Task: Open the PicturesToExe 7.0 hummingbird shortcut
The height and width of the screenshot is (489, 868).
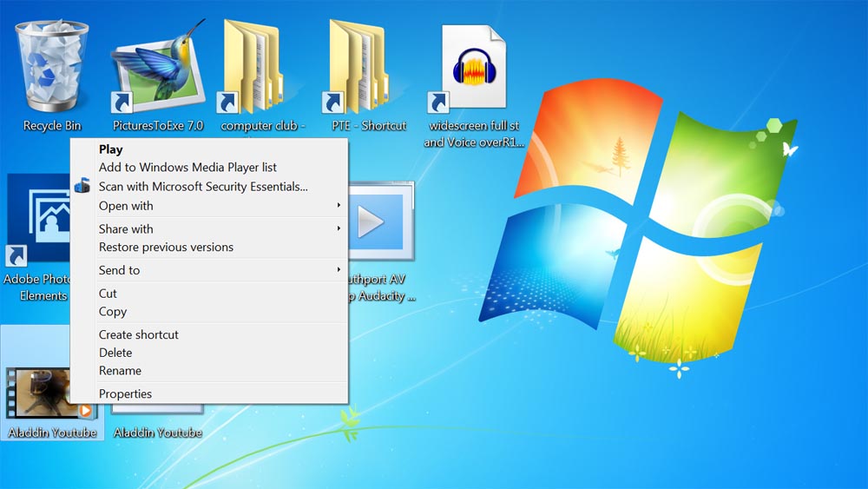Action: (x=158, y=67)
